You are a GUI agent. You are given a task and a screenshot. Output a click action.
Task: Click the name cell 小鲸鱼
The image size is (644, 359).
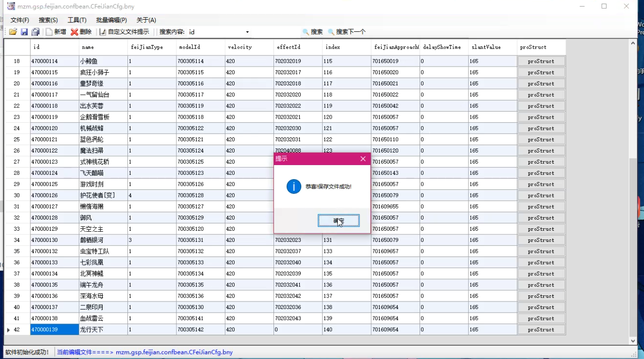pyautogui.click(x=103, y=61)
